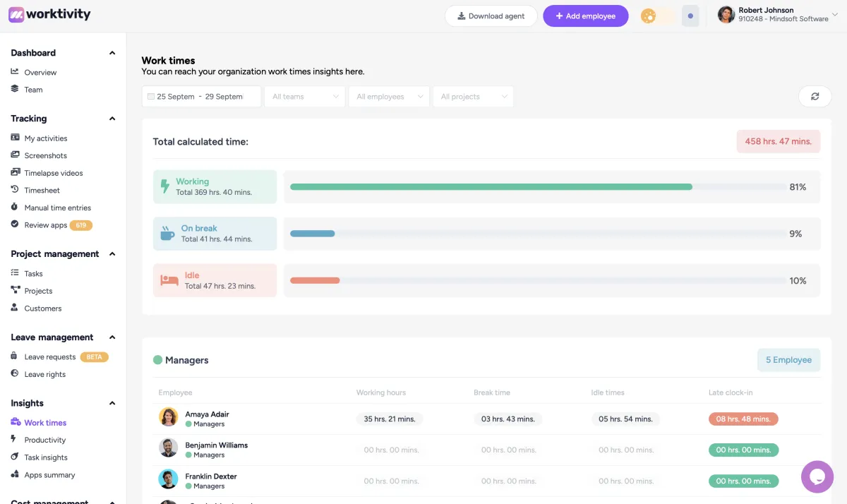Image resolution: width=847 pixels, height=504 pixels.
Task: Click the worktivity logo
Action: pos(49,14)
